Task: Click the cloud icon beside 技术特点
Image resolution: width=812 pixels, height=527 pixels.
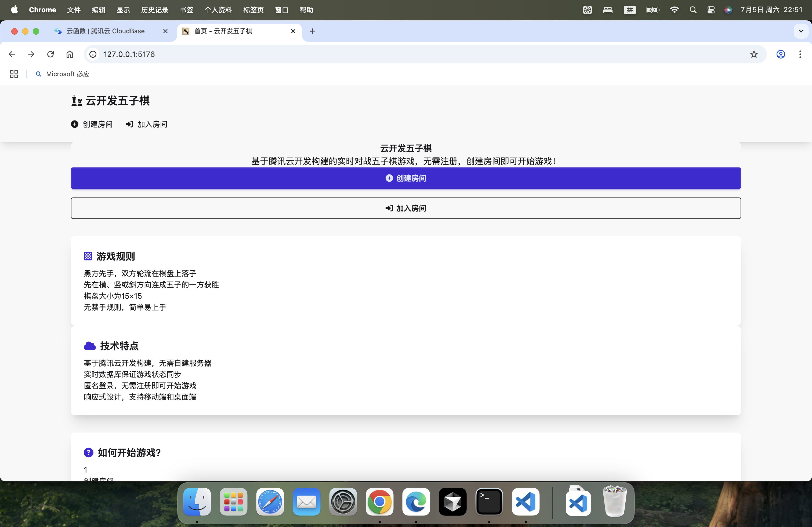Action: coord(90,346)
